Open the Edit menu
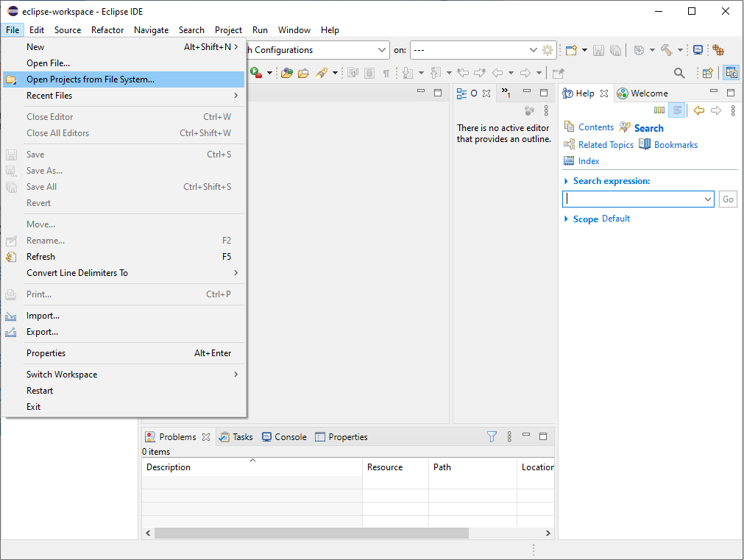Image resolution: width=744 pixels, height=560 pixels. (x=37, y=30)
